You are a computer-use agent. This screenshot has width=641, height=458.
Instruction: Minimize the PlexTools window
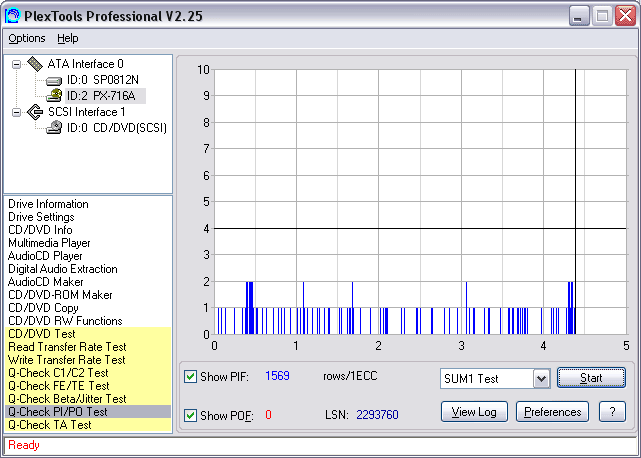pos(578,16)
